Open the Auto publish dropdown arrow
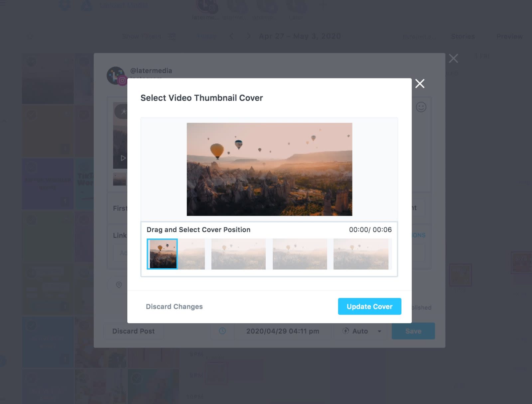This screenshot has width=532, height=404. click(379, 331)
